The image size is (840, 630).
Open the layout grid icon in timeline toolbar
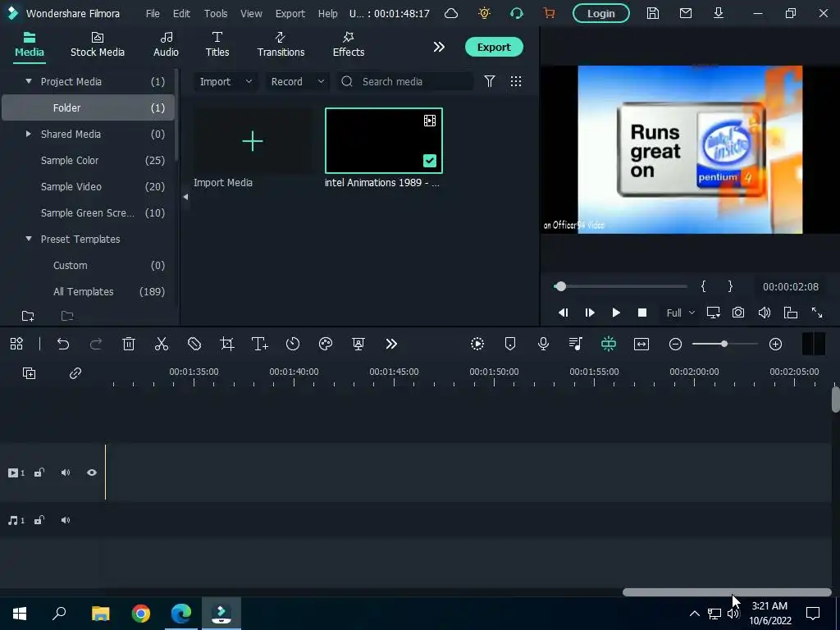pos(16,344)
